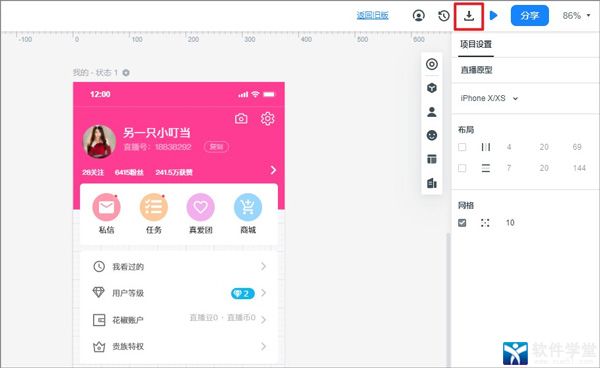The image size is (600, 368).
Task: Edit the grid size value 10
Action: 510,223
